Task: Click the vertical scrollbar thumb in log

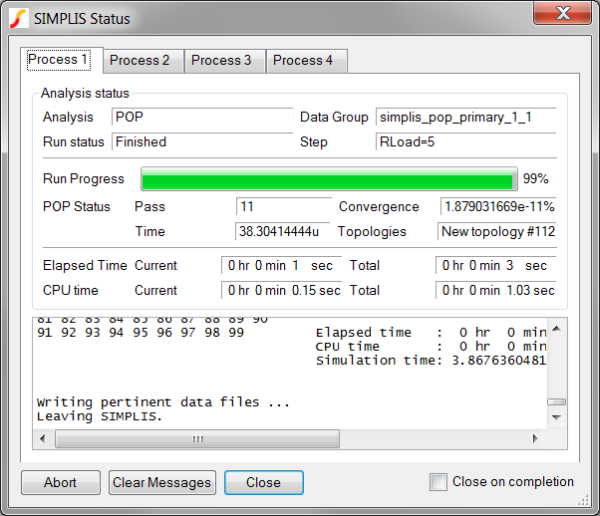Action: (x=557, y=402)
